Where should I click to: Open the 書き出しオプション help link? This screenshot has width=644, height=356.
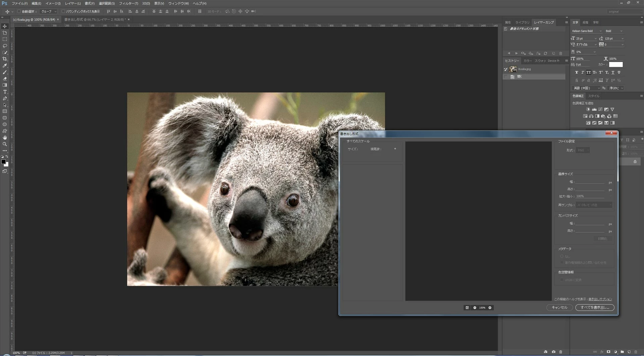point(600,299)
